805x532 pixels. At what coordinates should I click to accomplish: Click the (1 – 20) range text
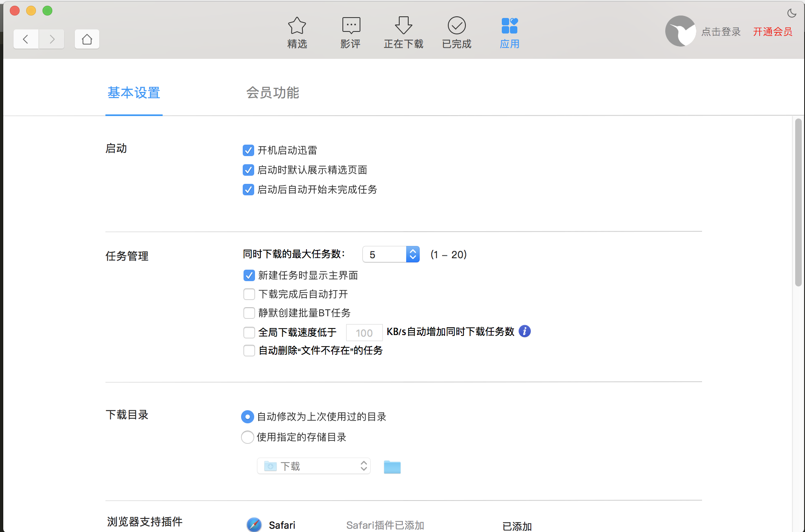point(449,255)
